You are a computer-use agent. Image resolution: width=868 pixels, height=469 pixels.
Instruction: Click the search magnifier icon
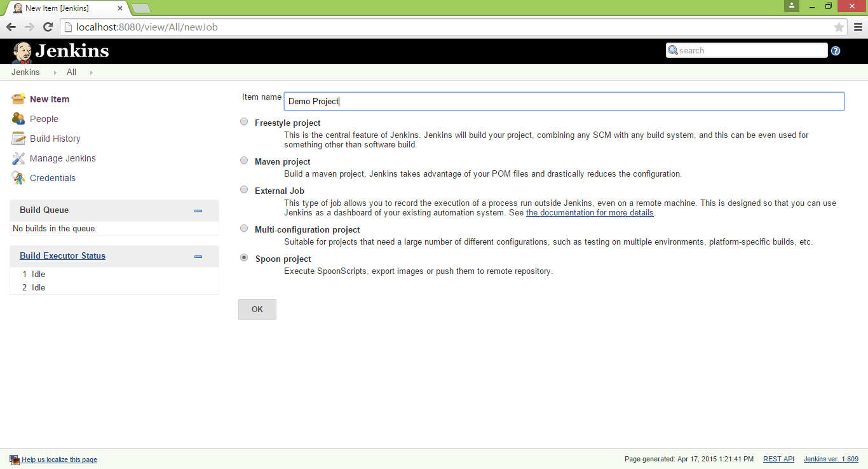click(x=673, y=50)
